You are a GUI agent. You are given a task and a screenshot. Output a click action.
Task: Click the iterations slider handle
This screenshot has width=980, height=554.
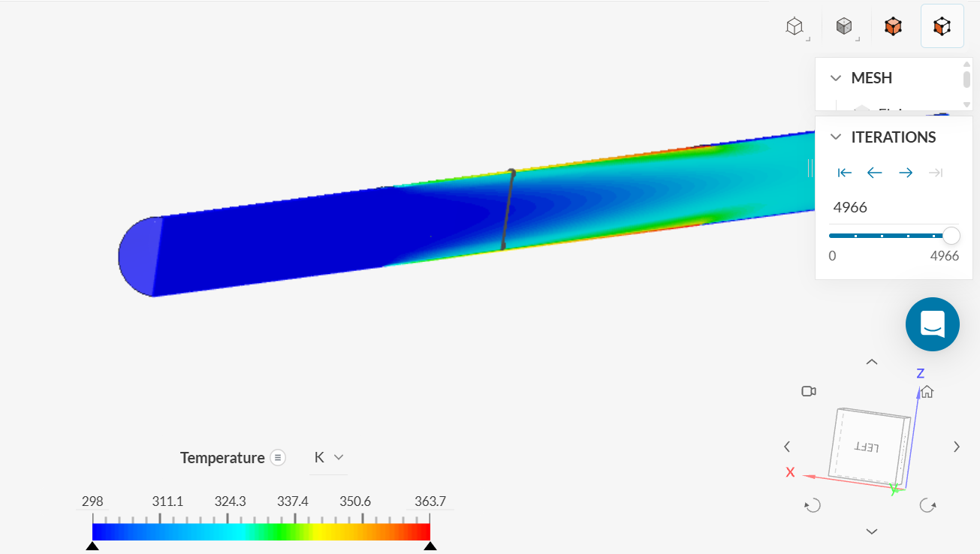[951, 236]
